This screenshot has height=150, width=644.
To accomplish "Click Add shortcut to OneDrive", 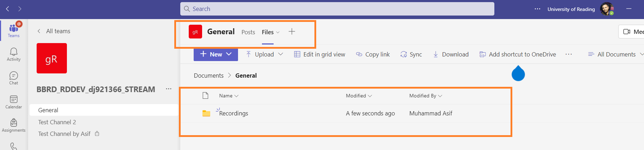I will click(x=518, y=54).
